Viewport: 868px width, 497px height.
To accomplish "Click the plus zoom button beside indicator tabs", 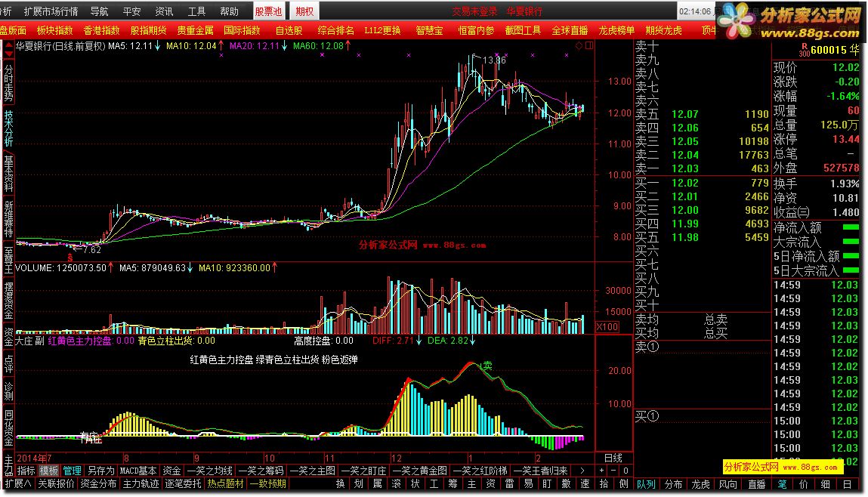I will pos(602,471).
